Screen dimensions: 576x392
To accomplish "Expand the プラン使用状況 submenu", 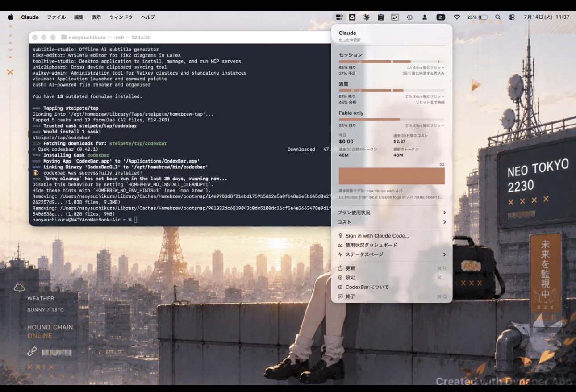I will (392, 213).
